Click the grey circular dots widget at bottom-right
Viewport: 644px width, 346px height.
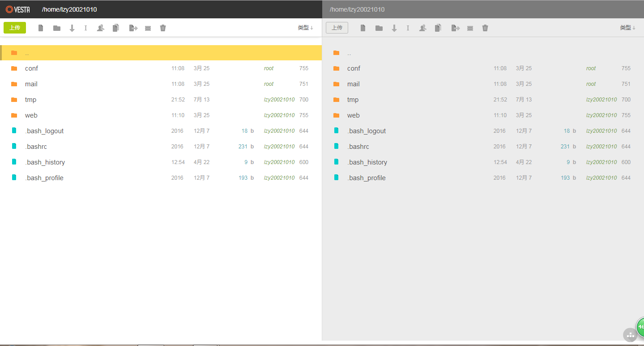(x=630, y=335)
